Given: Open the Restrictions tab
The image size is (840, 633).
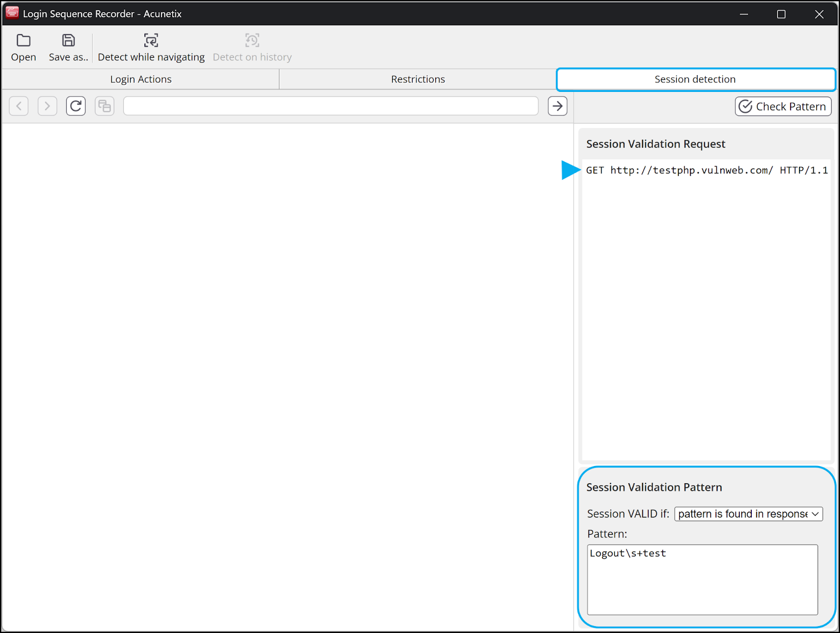Looking at the screenshot, I should (418, 79).
